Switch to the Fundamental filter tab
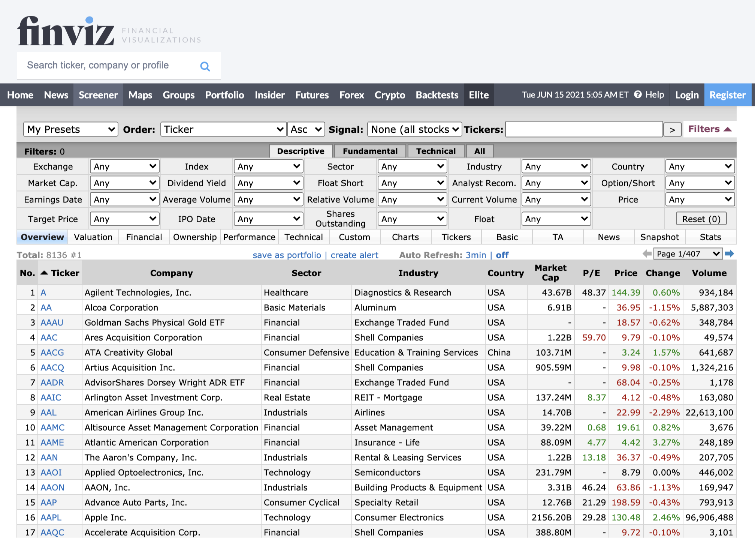The height and width of the screenshot is (560, 755). (370, 151)
